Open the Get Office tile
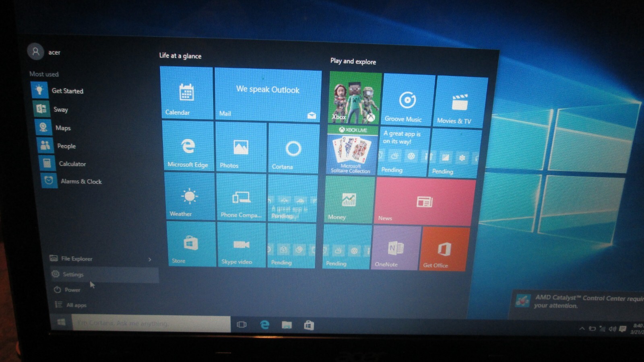 445,249
